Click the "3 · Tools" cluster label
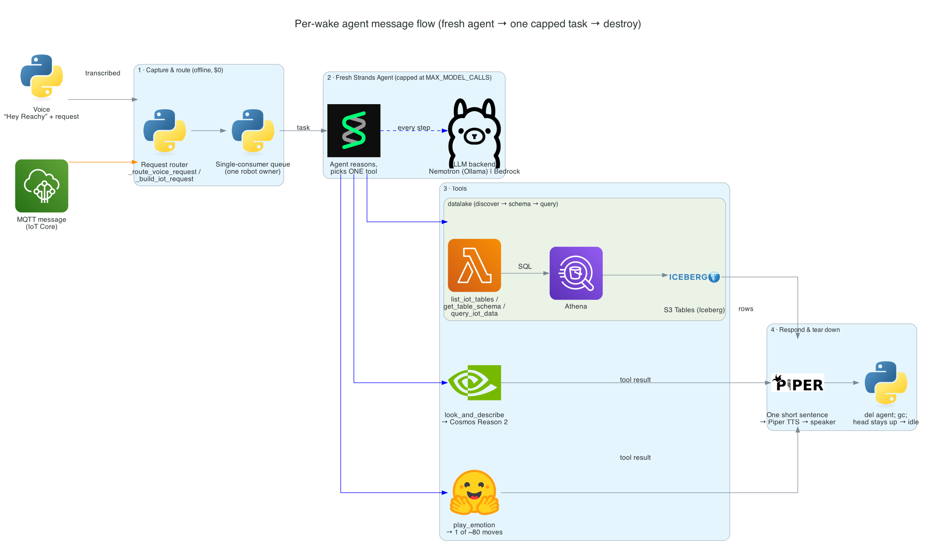The image size is (936, 560). [x=455, y=188]
